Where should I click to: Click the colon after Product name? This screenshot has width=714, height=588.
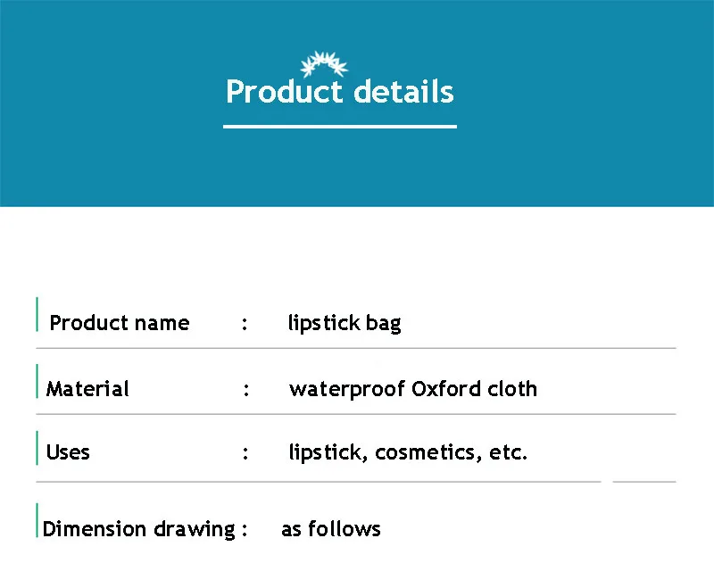coord(245,324)
